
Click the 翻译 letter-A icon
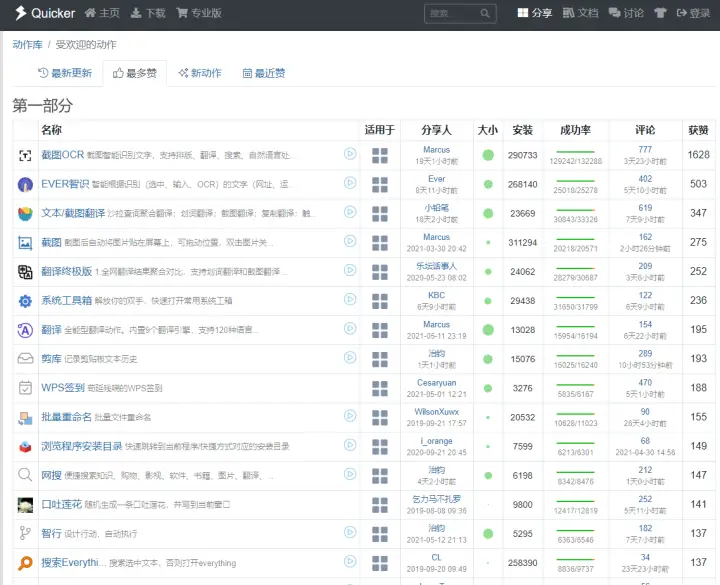pos(25,330)
